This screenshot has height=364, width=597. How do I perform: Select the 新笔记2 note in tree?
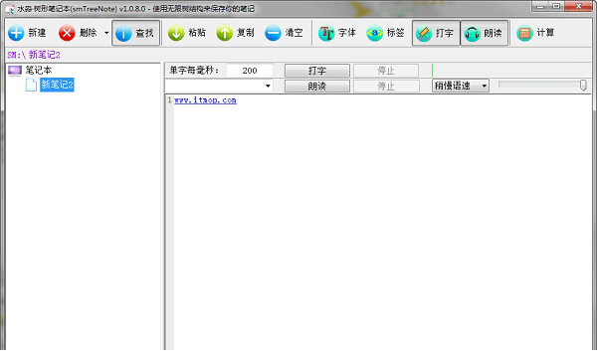[x=57, y=85]
